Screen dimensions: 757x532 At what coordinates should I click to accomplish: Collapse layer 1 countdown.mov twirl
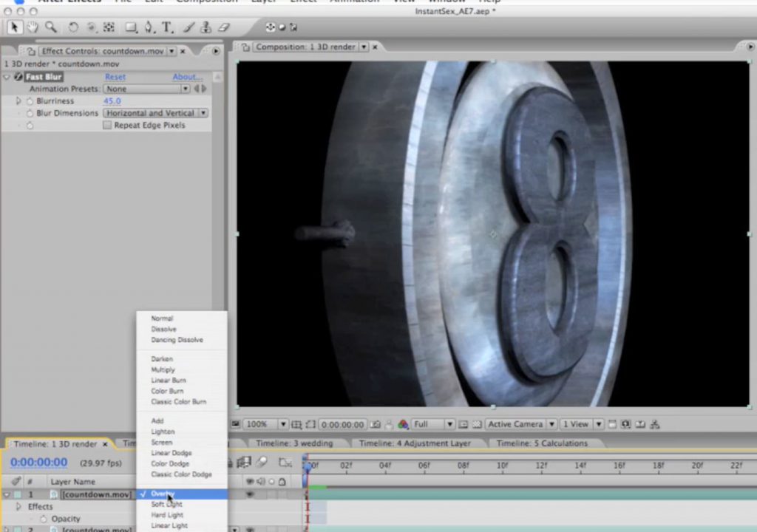[x=7, y=494]
